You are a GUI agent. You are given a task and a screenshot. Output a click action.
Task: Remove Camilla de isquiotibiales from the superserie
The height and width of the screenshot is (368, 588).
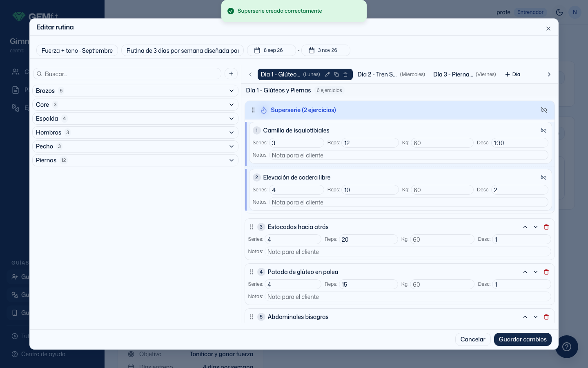(543, 130)
